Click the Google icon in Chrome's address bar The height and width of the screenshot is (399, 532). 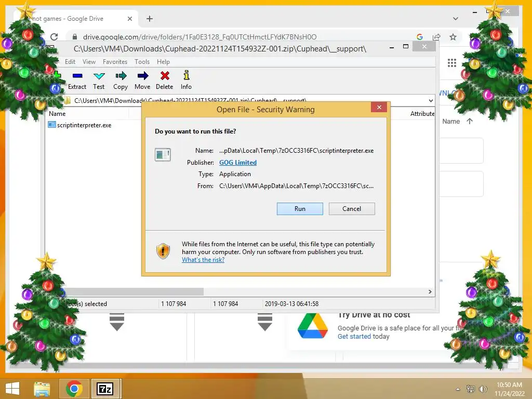tap(420, 37)
